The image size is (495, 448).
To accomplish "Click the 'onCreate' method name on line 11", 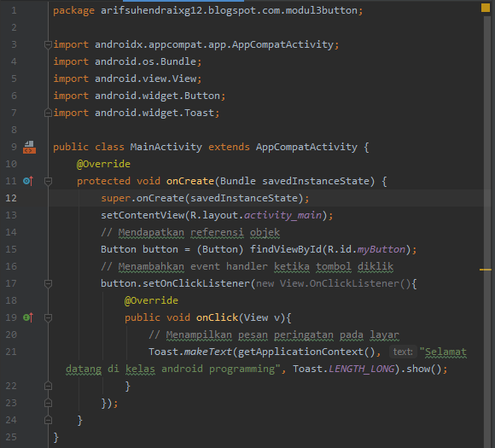I will pos(190,181).
